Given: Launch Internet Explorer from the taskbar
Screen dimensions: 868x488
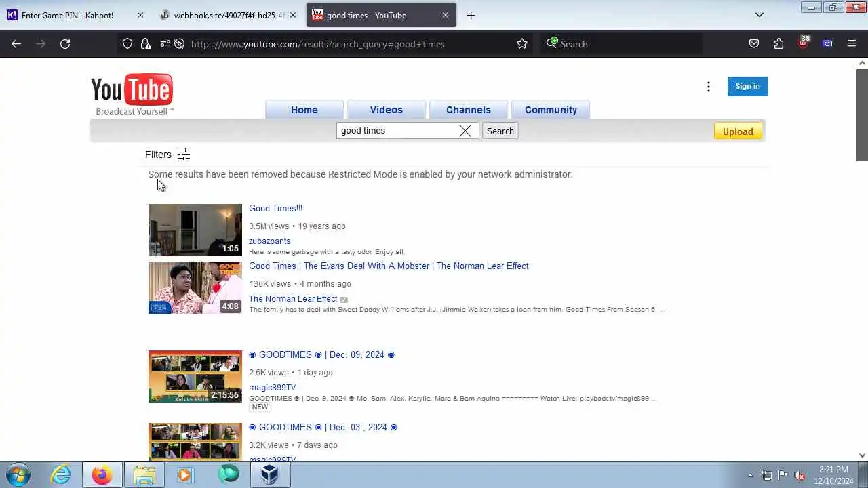Looking at the screenshot, I should [x=61, y=474].
